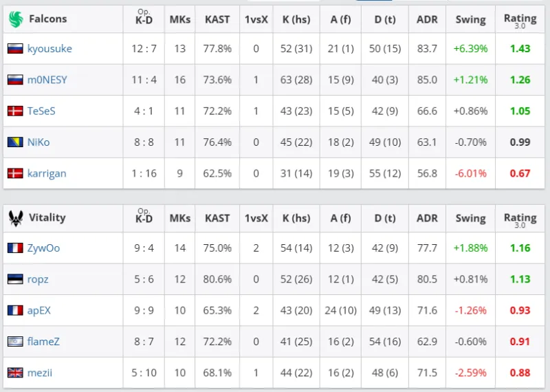Sort Falcons table by Rating 3.0

click(x=520, y=21)
